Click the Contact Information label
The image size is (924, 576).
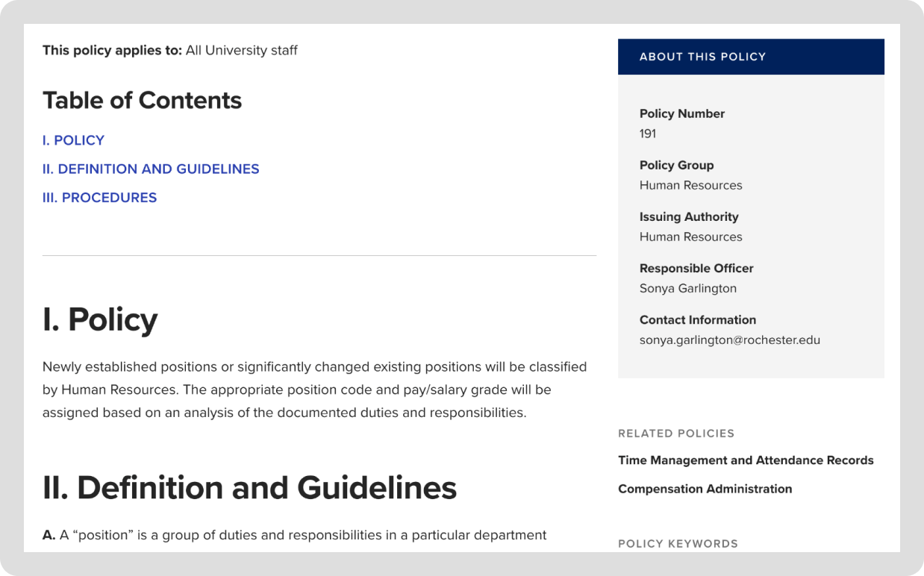point(697,319)
